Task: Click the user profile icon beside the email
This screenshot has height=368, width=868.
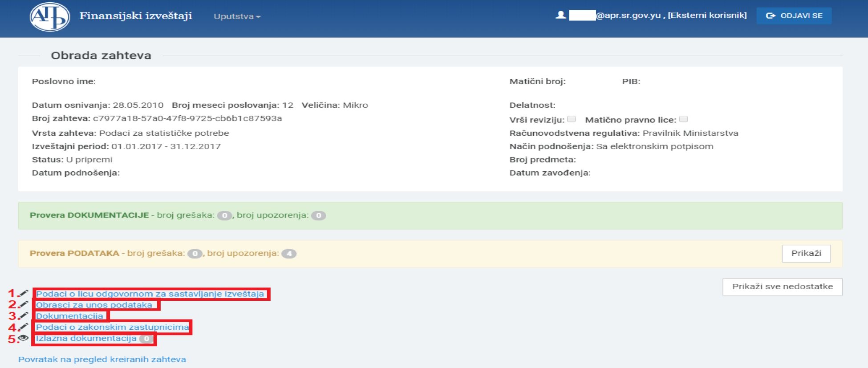Action: (x=560, y=15)
